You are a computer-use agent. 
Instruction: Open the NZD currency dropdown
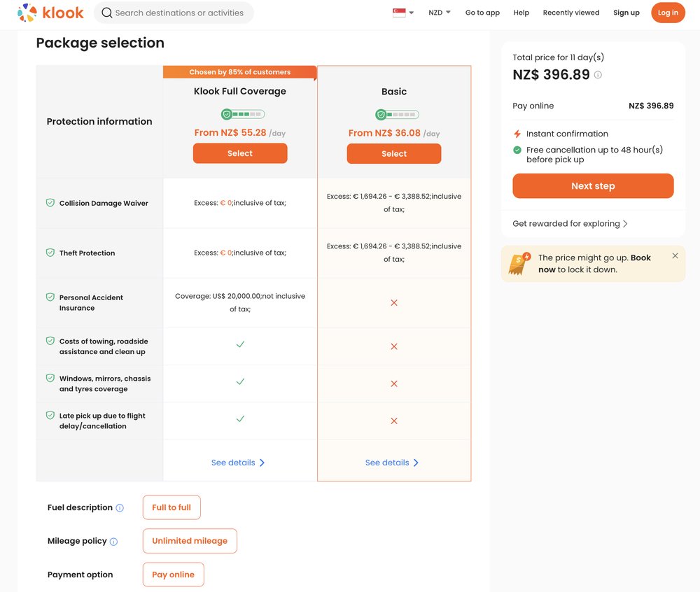click(439, 12)
